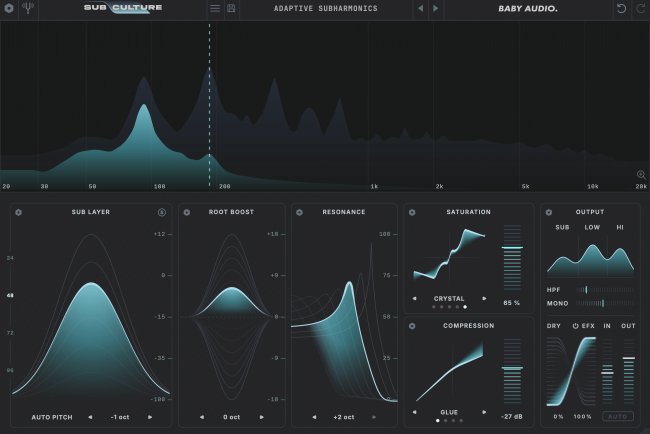Raise Sub Layer octave with right arrow
Screen dimensions: 650x434
(x=150, y=417)
